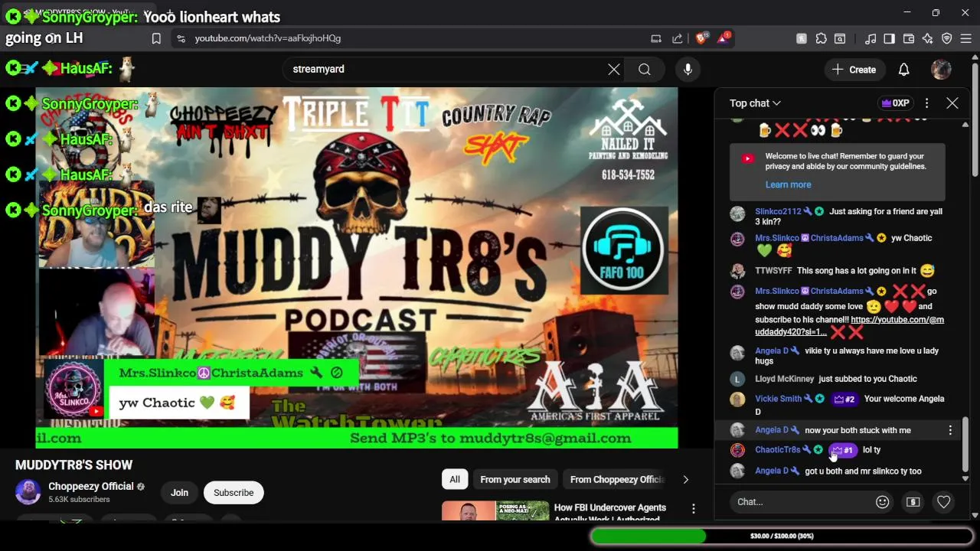Open the muddaddy420 YouTube link in chat

point(850,326)
